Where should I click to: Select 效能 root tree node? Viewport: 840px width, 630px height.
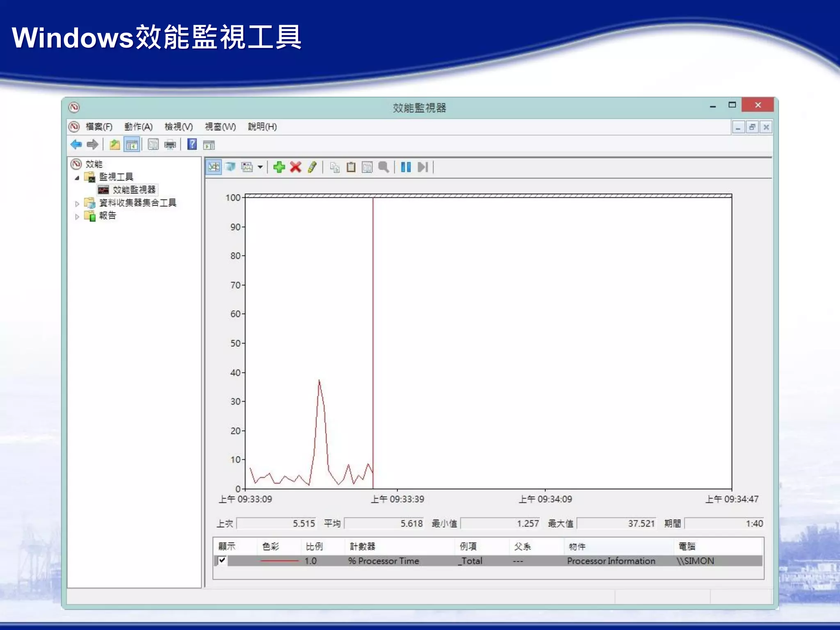click(94, 164)
